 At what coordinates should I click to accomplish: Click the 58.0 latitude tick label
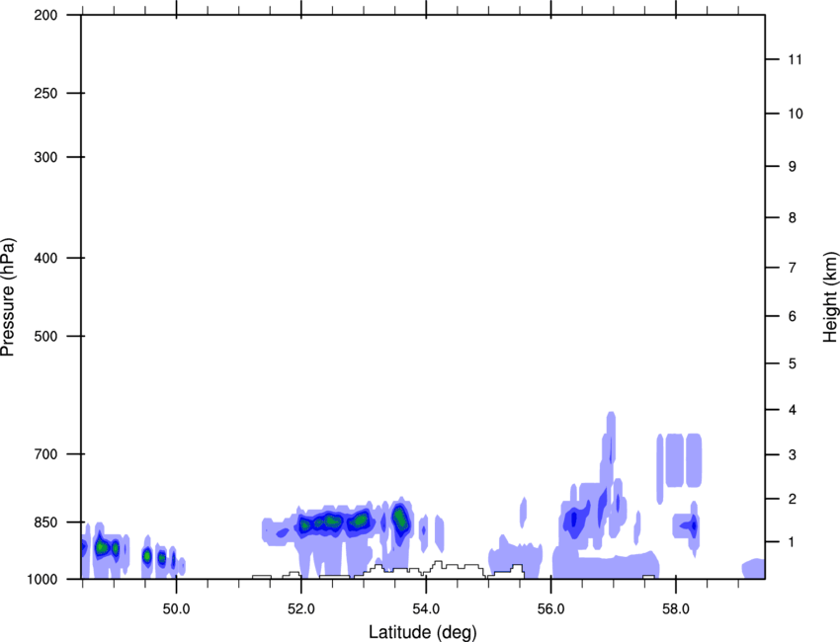click(676, 608)
